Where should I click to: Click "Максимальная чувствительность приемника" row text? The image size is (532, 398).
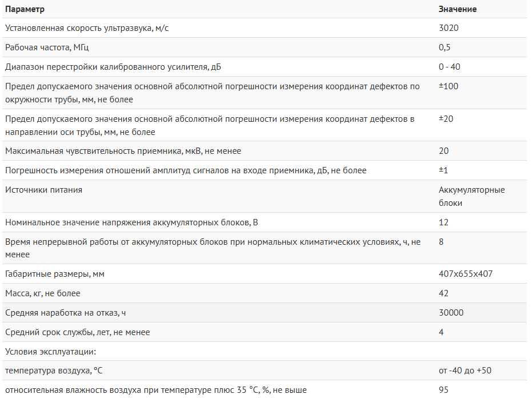point(123,151)
